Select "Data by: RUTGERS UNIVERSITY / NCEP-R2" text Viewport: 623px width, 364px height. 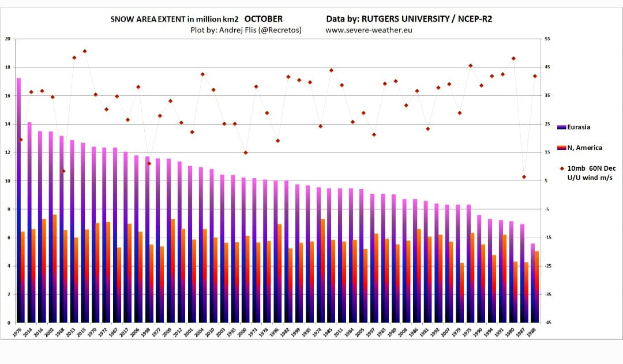pyautogui.click(x=409, y=18)
